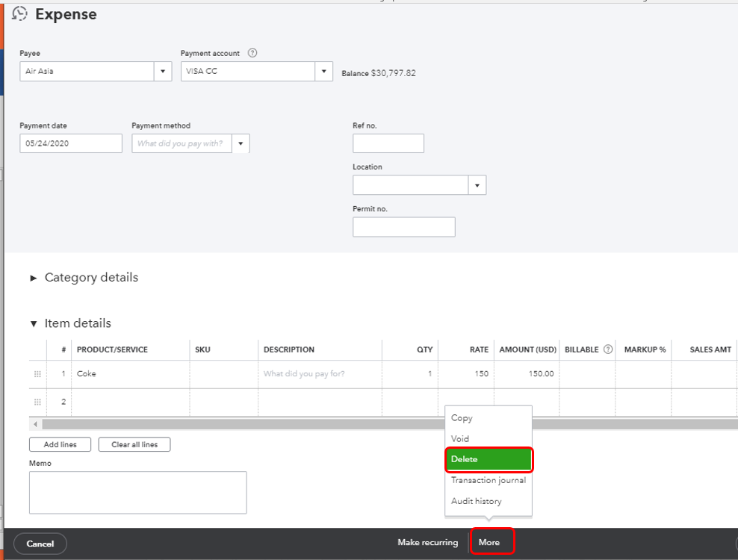The height and width of the screenshot is (560, 738).
Task: Click the Payment account field VISA CC
Action: (248, 72)
